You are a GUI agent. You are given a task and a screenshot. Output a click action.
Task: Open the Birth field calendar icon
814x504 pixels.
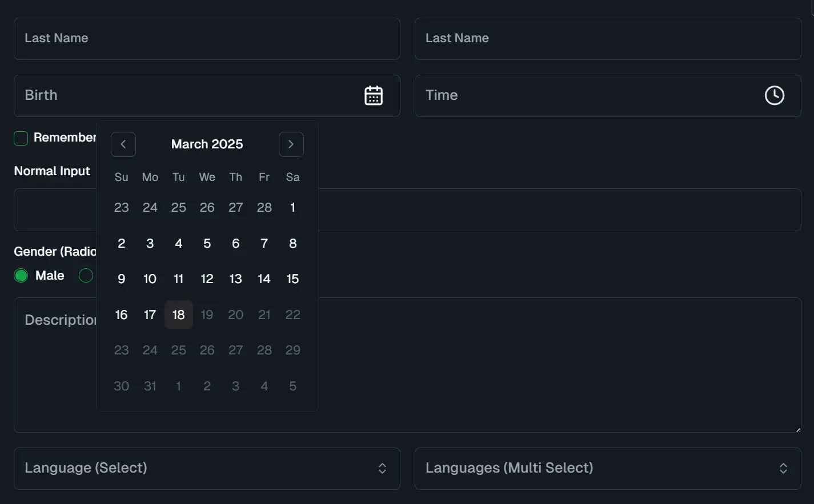click(374, 95)
